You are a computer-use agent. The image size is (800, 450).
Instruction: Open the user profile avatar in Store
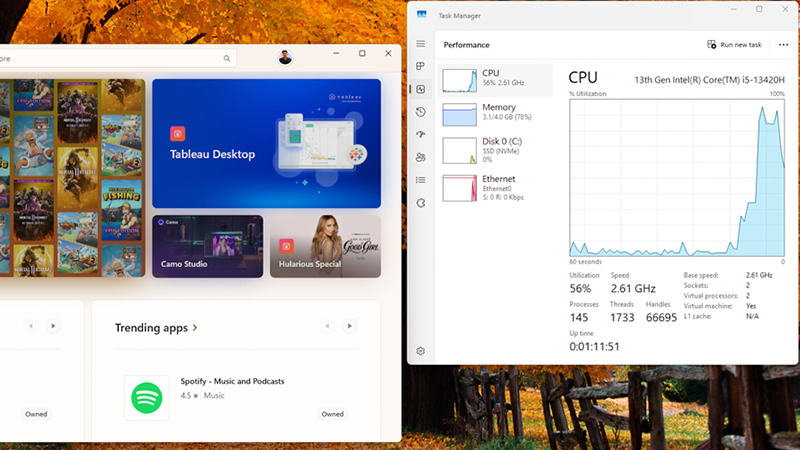click(285, 58)
